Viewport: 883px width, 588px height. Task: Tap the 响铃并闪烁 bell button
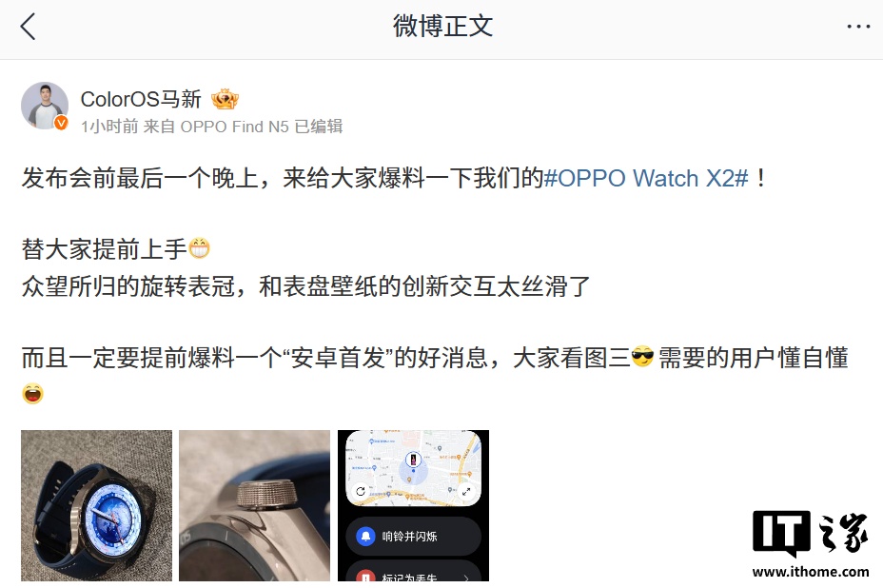coord(413,537)
